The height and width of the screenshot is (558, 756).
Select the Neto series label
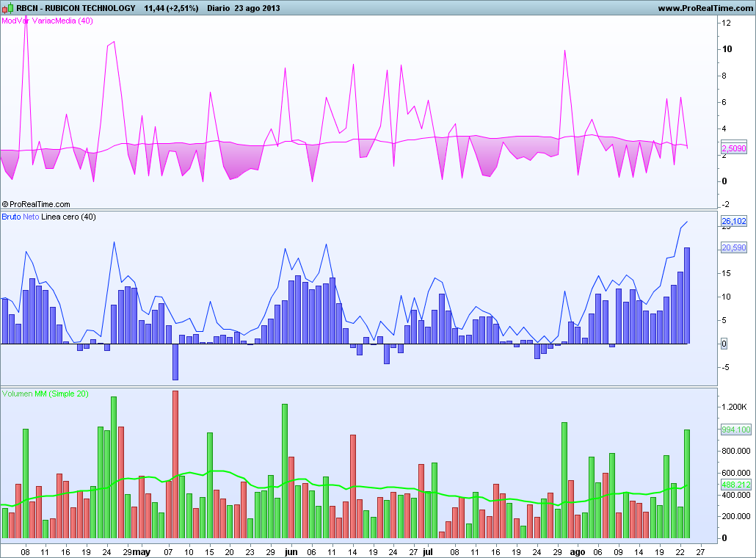pos(31,217)
